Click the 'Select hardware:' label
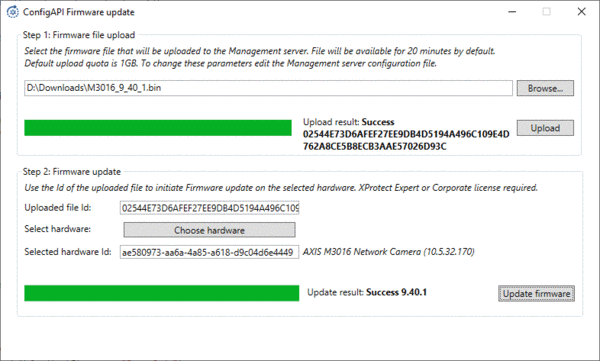This screenshot has height=361, width=600. (x=57, y=229)
